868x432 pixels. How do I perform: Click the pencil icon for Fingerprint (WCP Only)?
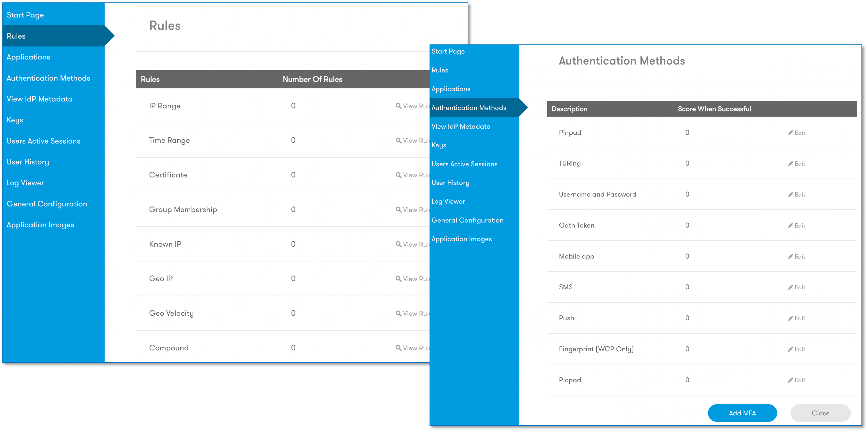(790, 349)
